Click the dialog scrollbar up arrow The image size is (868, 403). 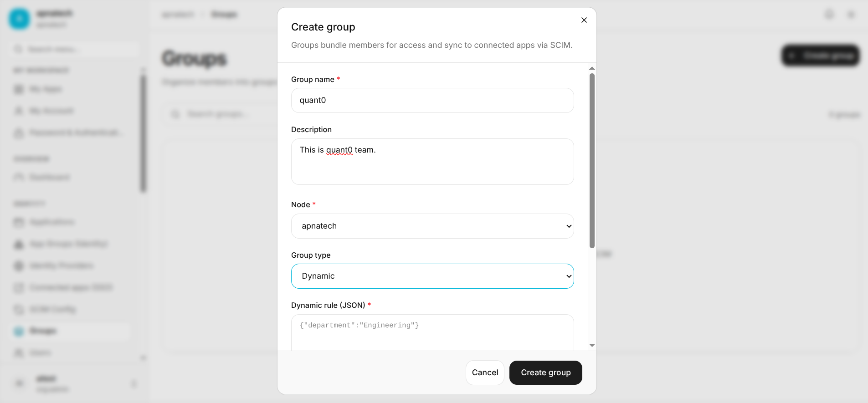click(x=592, y=68)
